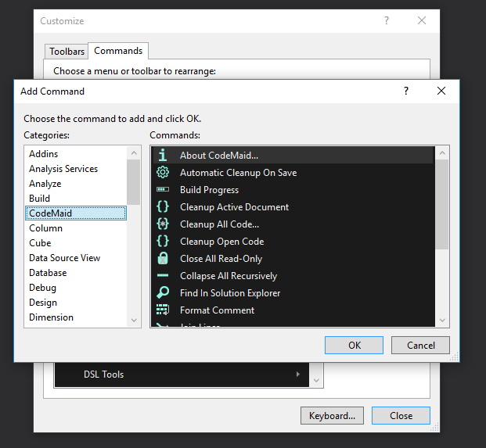Select the Data Source View category
The width and height of the screenshot is (486, 448).
pyautogui.click(x=76, y=257)
